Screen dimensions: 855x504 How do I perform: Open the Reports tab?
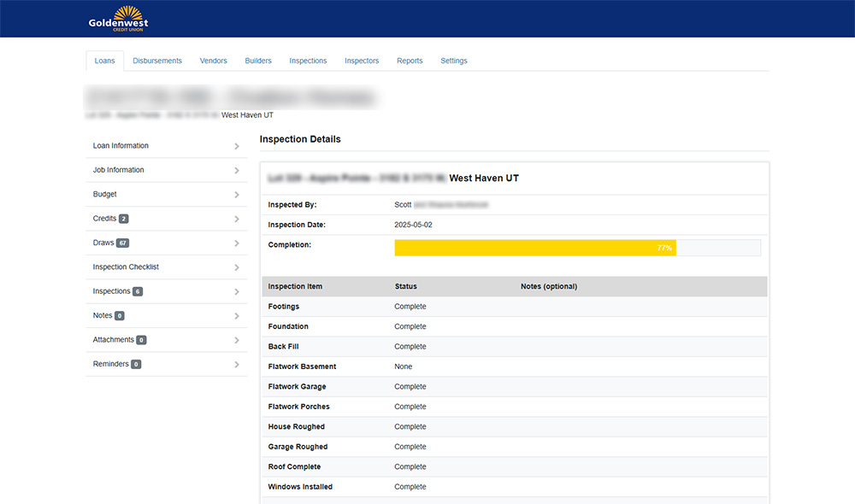pos(410,62)
